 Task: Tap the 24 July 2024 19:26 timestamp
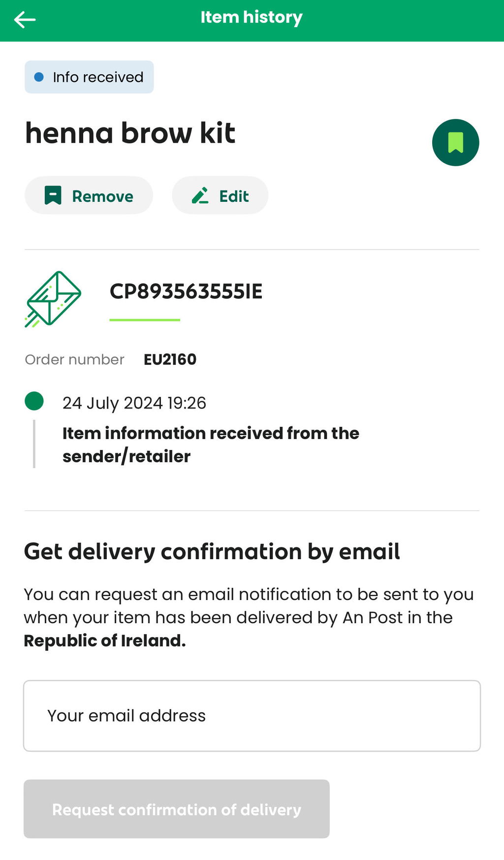[134, 403]
